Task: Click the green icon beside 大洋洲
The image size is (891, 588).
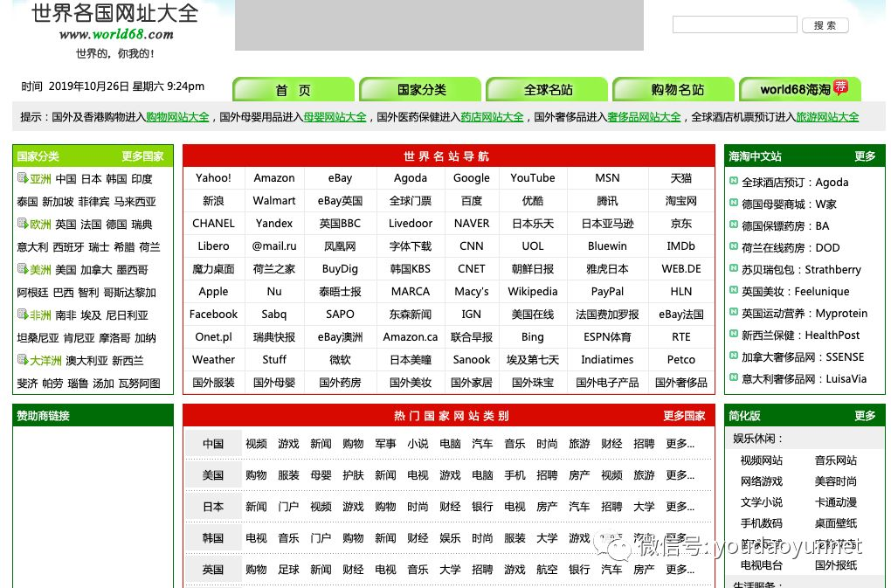Action: [23, 360]
